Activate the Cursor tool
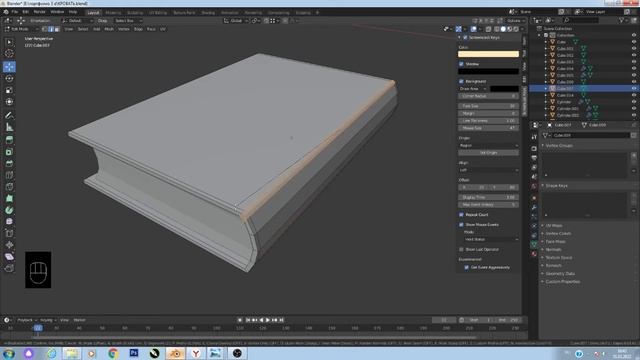Image resolution: width=640 pixels, height=360 pixels. pyautogui.click(x=9, y=53)
